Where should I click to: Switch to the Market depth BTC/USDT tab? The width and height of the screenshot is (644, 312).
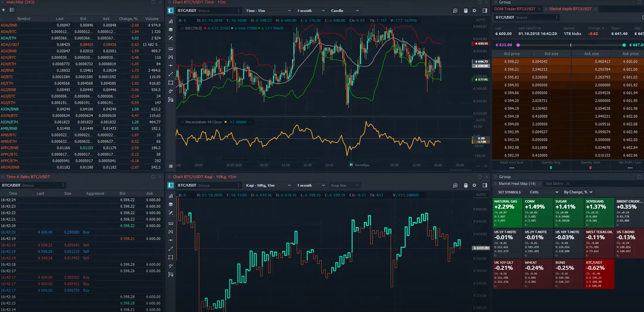tap(570, 9)
